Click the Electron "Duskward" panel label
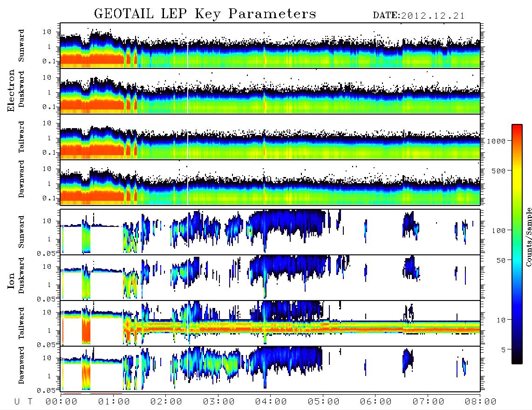Viewport: 532px width, 410px height. pos(21,89)
